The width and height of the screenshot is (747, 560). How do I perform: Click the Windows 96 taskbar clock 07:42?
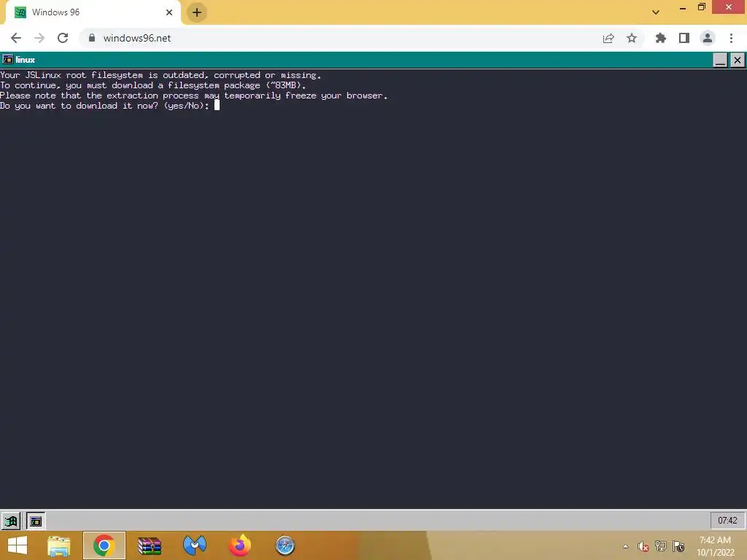click(x=727, y=521)
